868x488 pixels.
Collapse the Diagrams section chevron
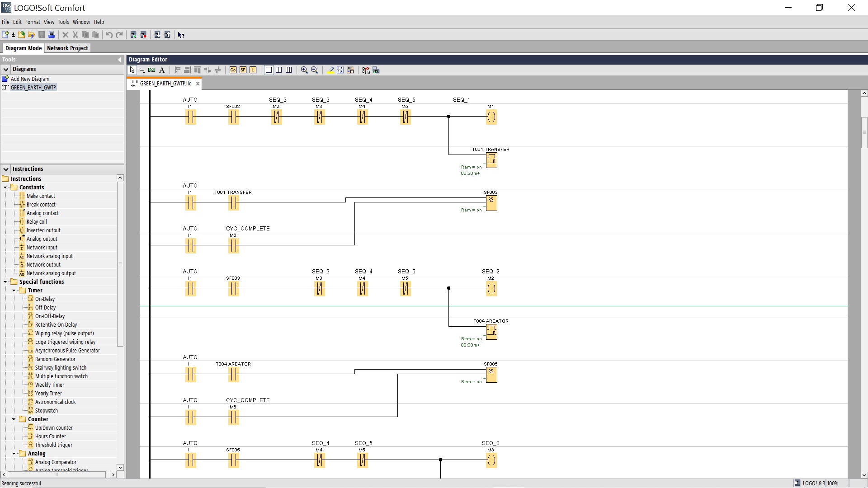pyautogui.click(x=6, y=69)
